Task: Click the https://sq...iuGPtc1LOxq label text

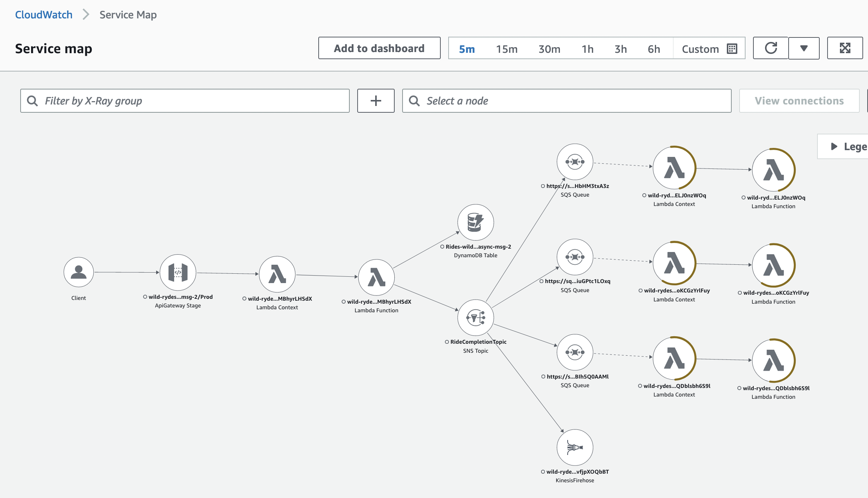Action: (577, 281)
